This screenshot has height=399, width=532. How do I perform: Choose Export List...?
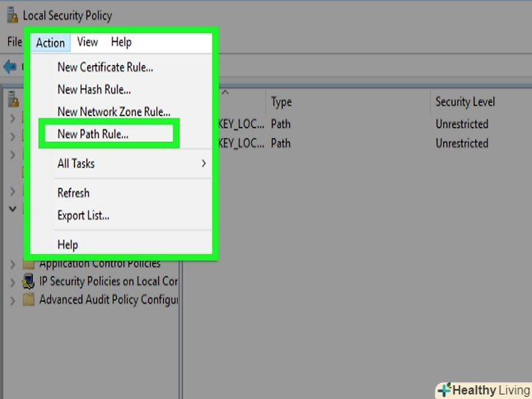[x=83, y=216]
